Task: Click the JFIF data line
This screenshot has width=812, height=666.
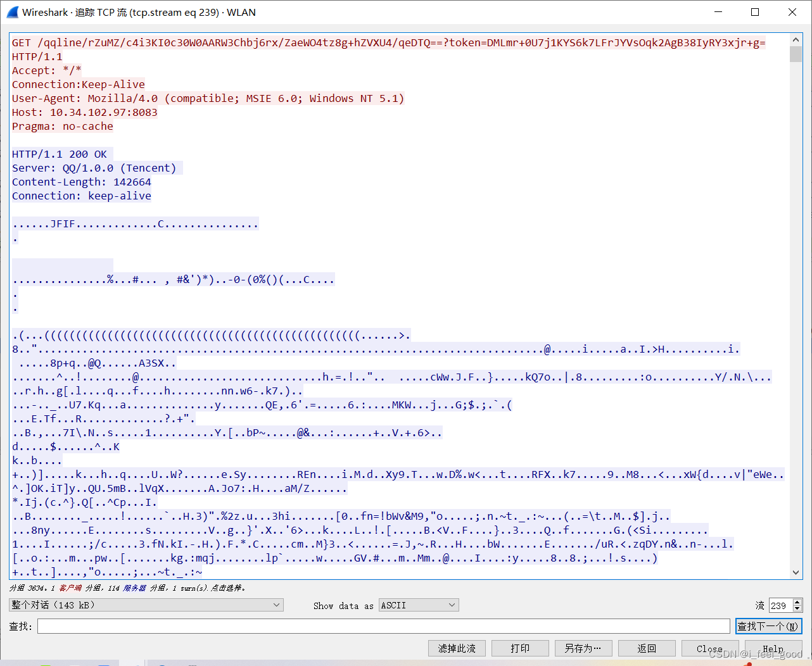Action: point(136,223)
